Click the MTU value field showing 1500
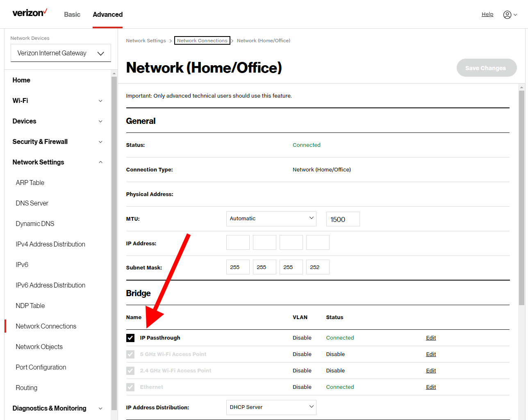 tap(343, 219)
